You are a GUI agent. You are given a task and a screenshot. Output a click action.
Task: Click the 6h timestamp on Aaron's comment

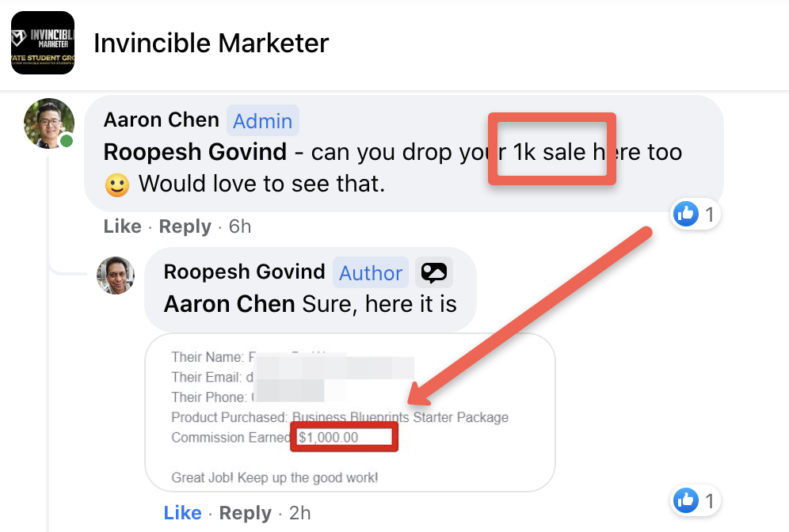[240, 226]
